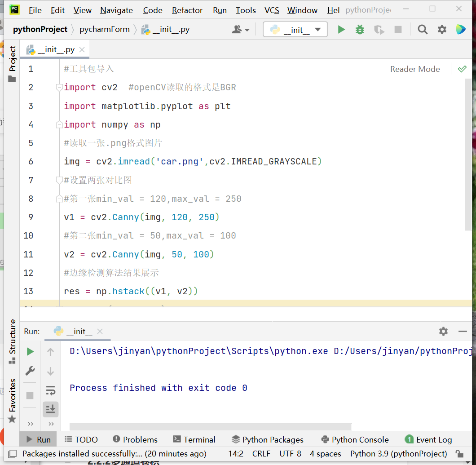Open the user profile dropdown arrow

[246, 29]
